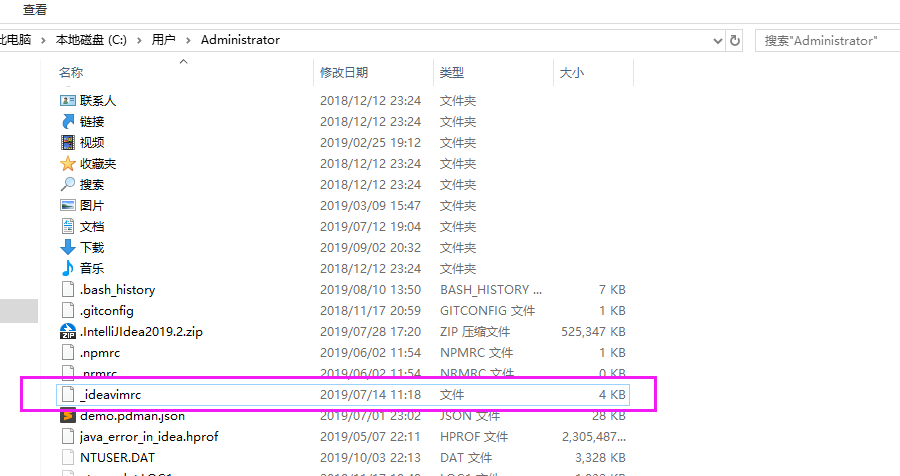Screen dimensions: 900x476
Task: Select the NTUSER.DAT file name
Action: click(x=118, y=458)
